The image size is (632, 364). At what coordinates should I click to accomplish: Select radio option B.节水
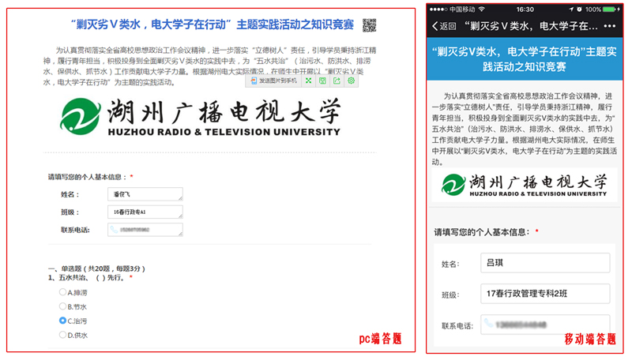[x=63, y=306]
